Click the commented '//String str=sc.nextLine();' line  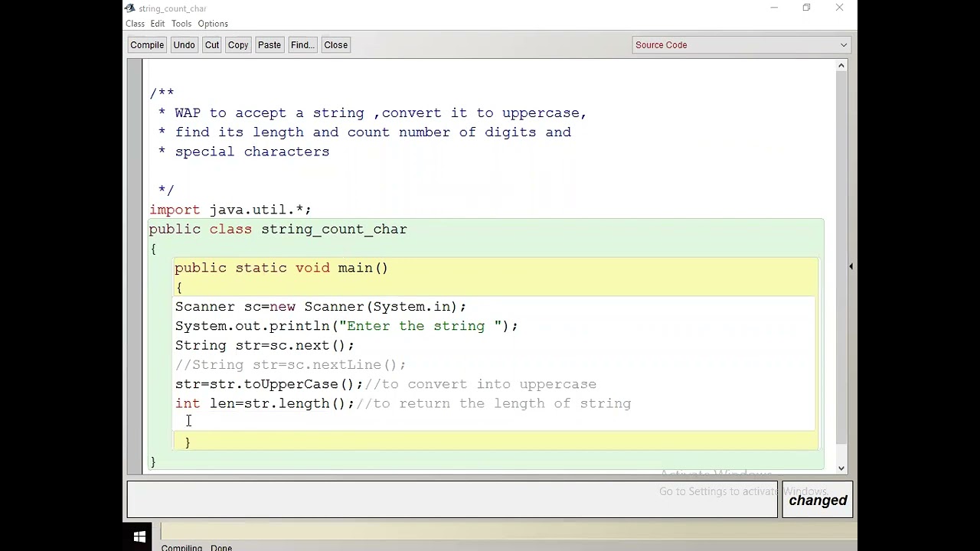pyautogui.click(x=290, y=365)
